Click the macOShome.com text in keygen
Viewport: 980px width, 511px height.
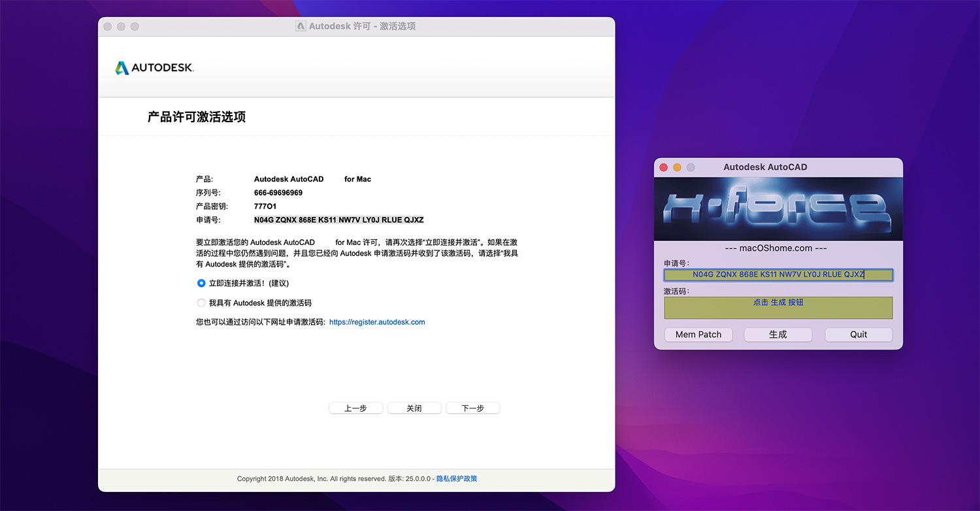click(776, 248)
